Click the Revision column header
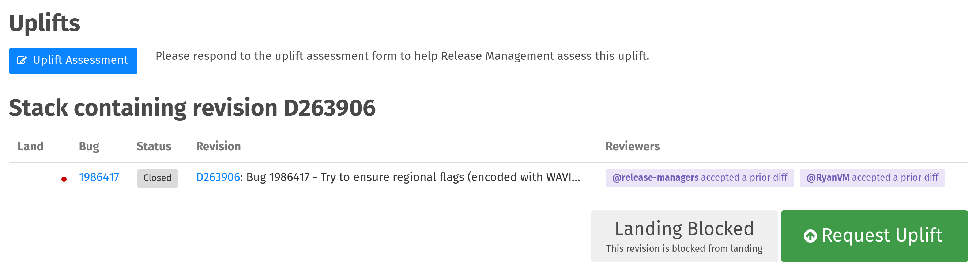The image size is (980, 270). pos(218,147)
